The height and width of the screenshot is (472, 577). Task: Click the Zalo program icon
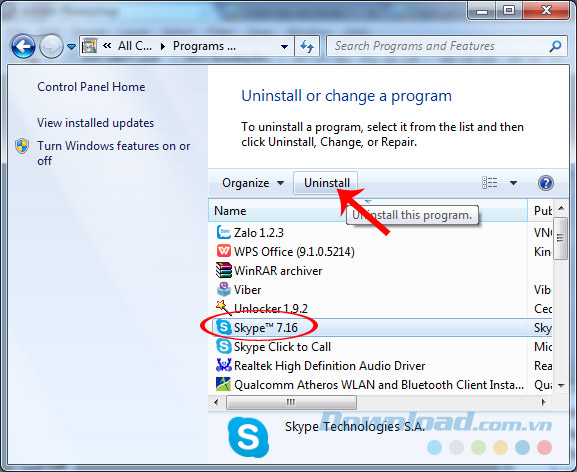pos(224,233)
